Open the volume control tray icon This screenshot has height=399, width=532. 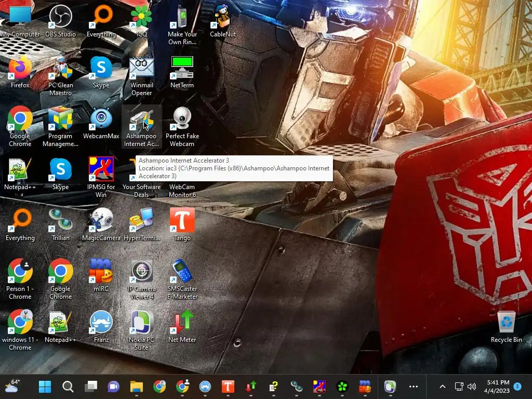tap(472, 387)
